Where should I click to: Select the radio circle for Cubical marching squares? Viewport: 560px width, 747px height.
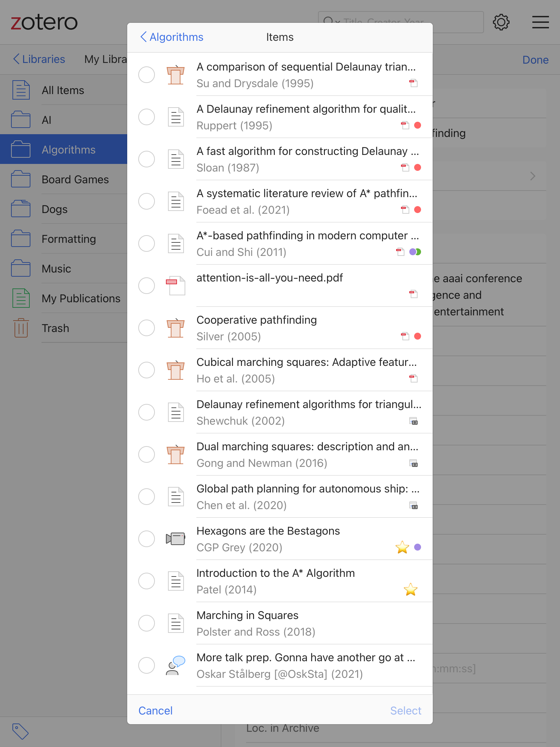click(x=147, y=370)
